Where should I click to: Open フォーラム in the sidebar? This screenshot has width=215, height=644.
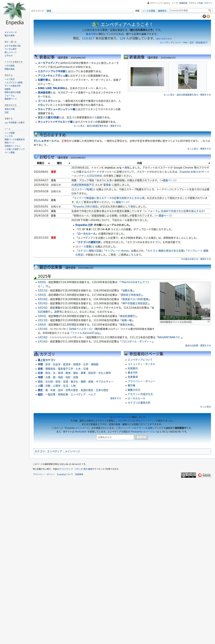click(x=10, y=95)
